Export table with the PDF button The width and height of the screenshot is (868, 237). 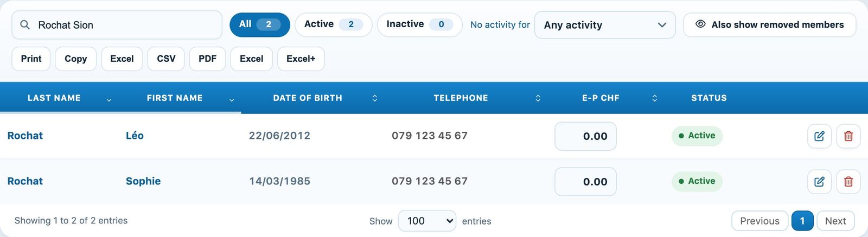[x=207, y=59]
